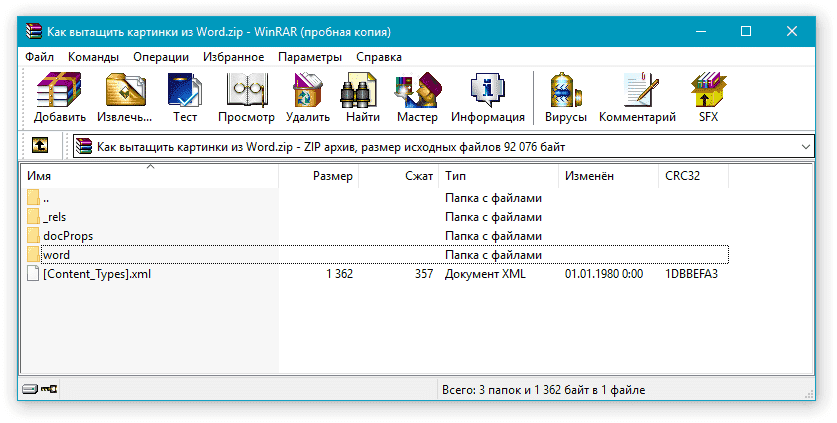The width and height of the screenshot is (837, 423).
Task: Click the drive icon in status bar
Action: (x=28, y=389)
